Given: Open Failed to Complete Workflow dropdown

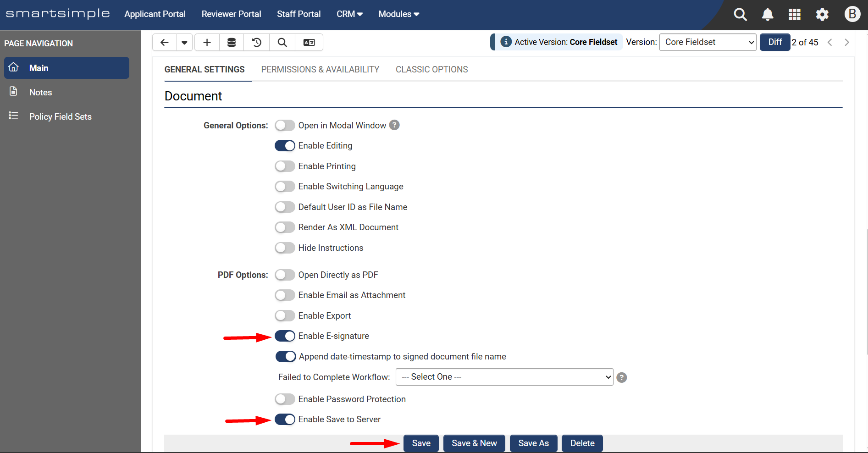Looking at the screenshot, I should [x=504, y=377].
